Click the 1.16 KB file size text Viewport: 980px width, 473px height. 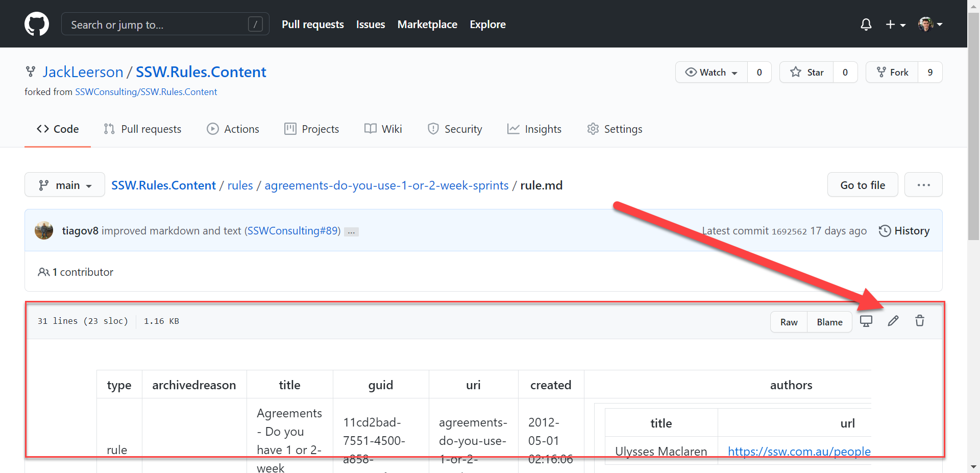[161, 321]
